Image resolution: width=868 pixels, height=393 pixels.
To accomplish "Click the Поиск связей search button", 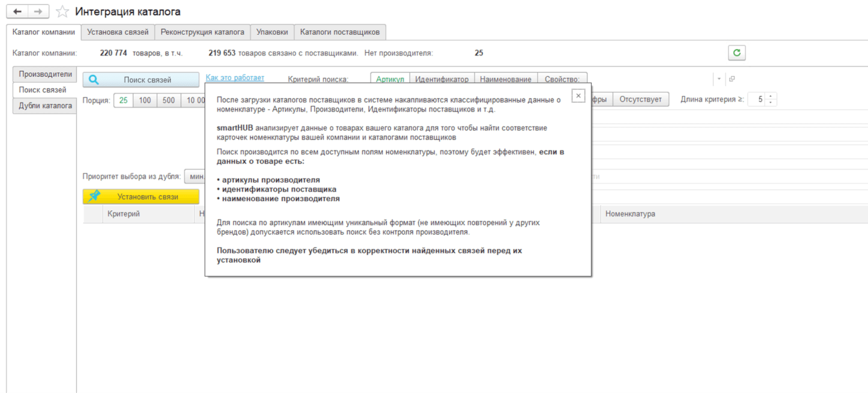I will click(x=141, y=80).
